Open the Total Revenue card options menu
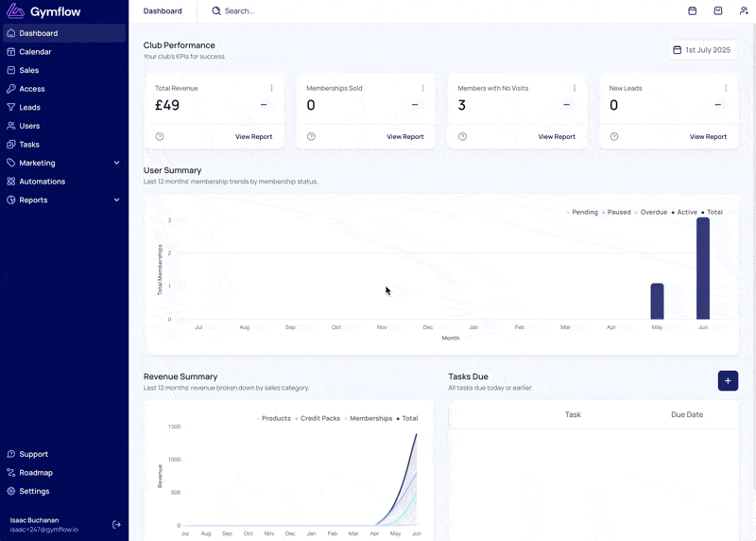The height and width of the screenshot is (541, 756). coord(271,88)
